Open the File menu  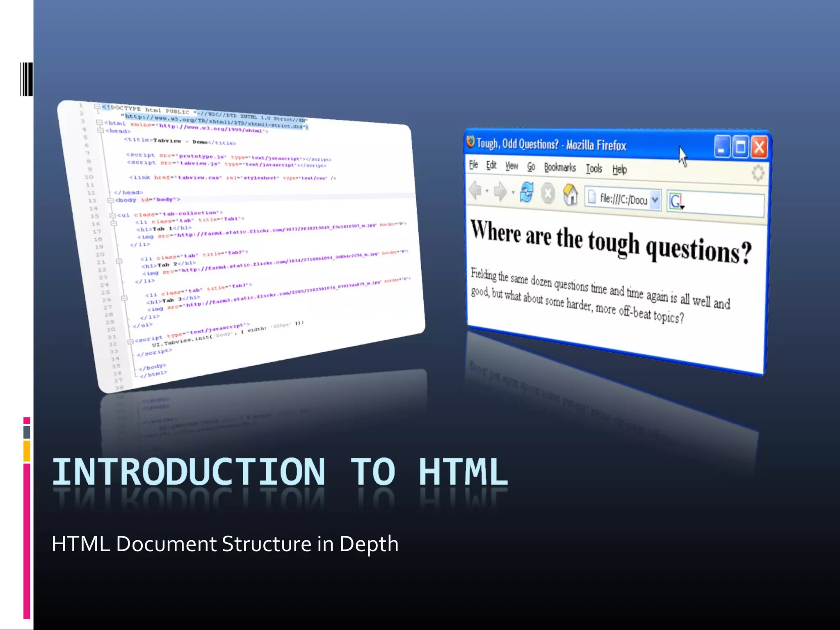474,164
